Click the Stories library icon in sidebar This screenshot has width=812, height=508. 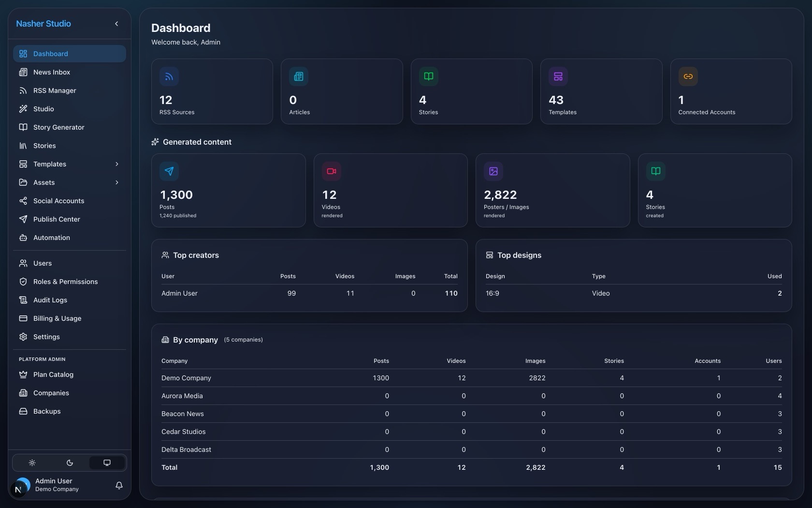[23, 146]
